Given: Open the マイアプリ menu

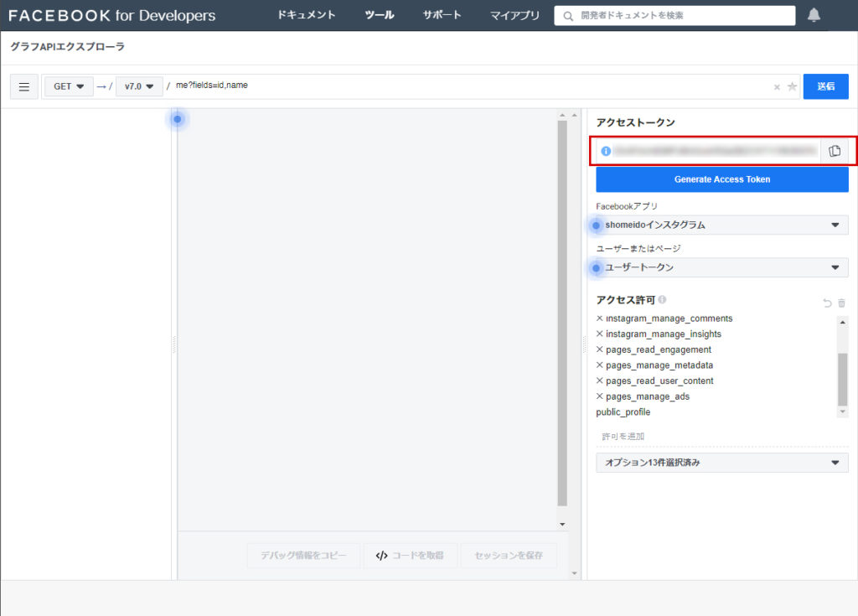Looking at the screenshot, I should (x=514, y=15).
